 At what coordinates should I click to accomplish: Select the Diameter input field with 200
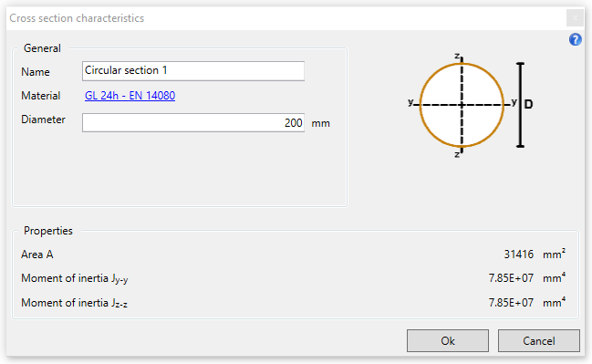tap(193, 123)
